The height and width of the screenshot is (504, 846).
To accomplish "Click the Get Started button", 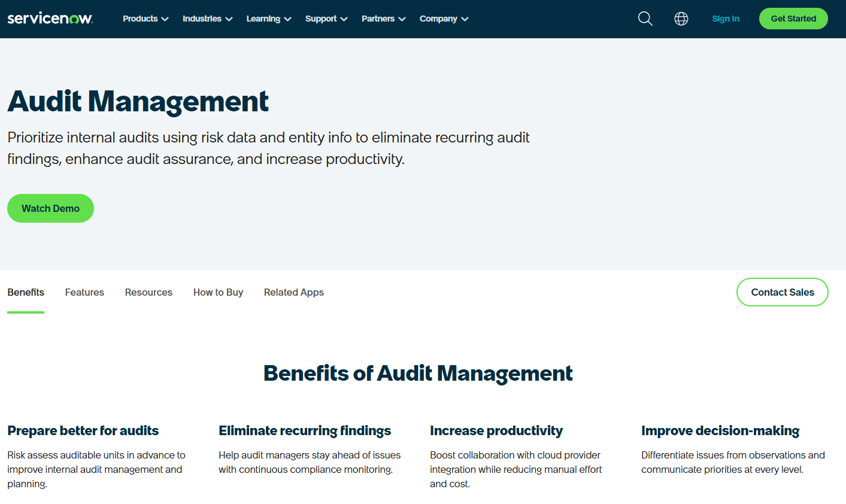I will 793,19.
